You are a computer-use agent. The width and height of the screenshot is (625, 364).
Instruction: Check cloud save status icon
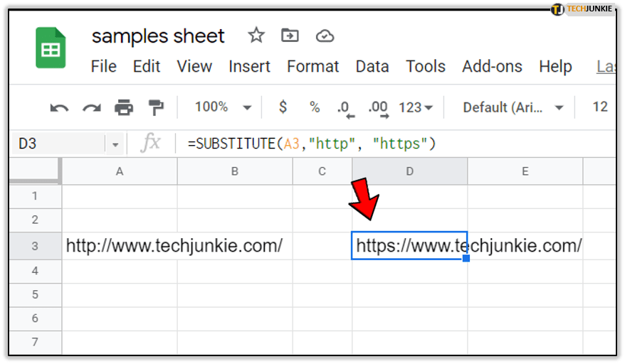click(x=325, y=36)
